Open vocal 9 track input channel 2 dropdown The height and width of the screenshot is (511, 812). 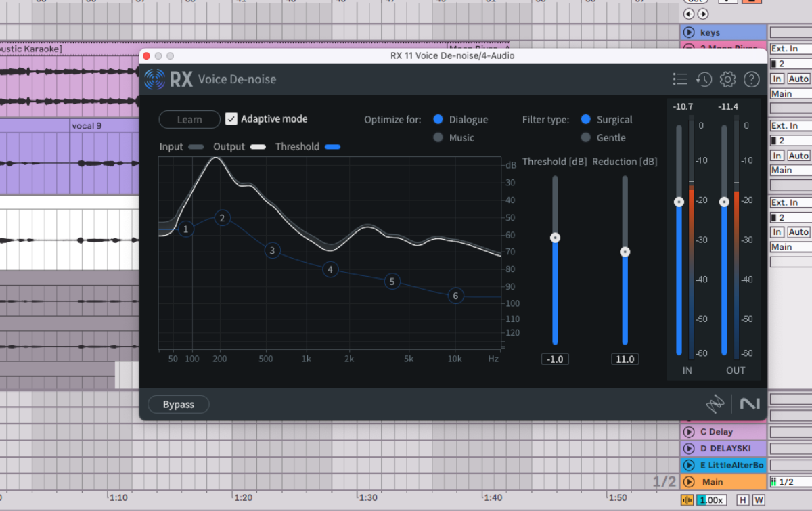790,140
